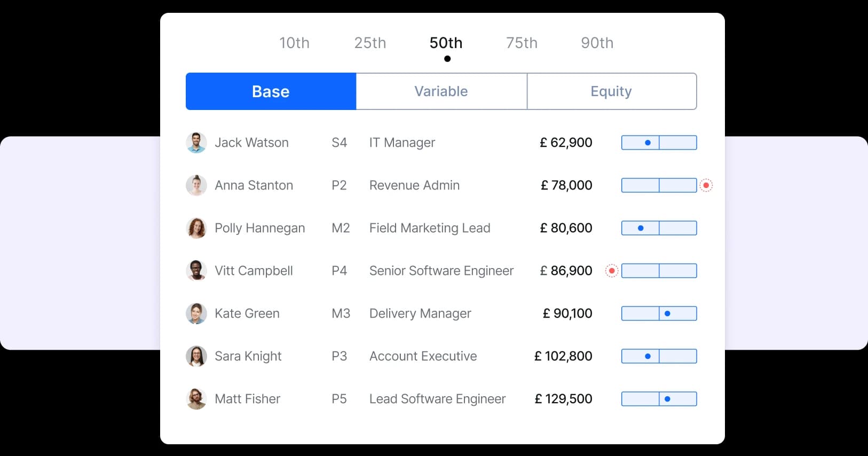Click Anna Stanton's profile avatar

point(196,185)
